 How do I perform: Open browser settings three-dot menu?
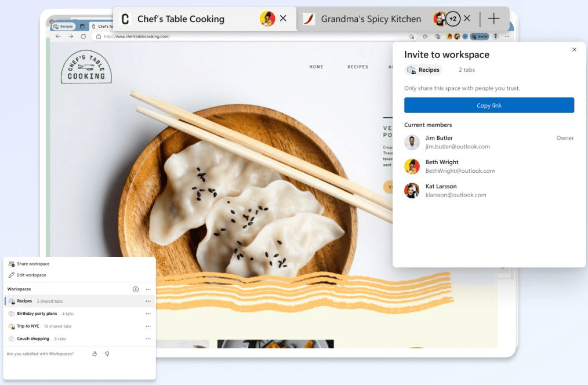507,37
